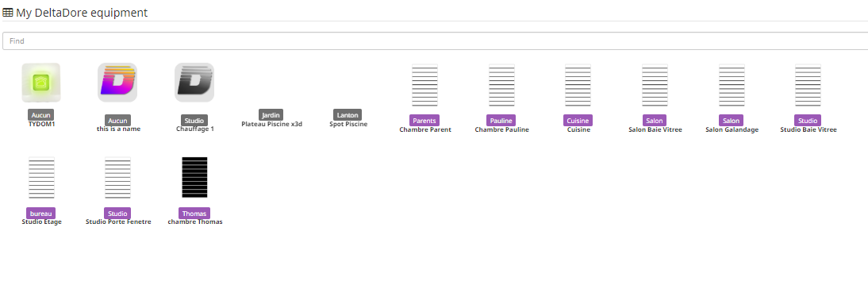This screenshot has width=868, height=293.
Task: Select the grey D icon for Chauffage 1
Action: coord(194,83)
